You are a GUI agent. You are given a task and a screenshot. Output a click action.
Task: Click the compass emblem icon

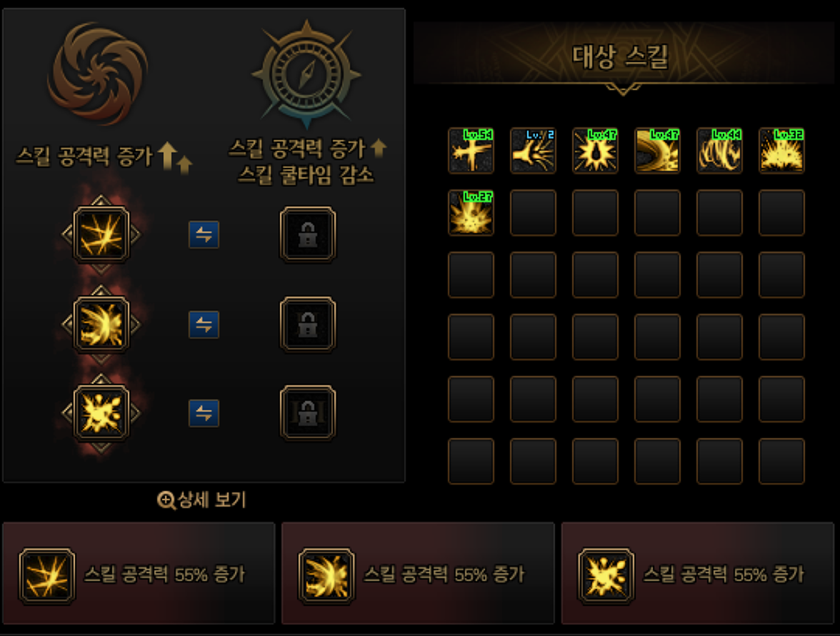306,74
